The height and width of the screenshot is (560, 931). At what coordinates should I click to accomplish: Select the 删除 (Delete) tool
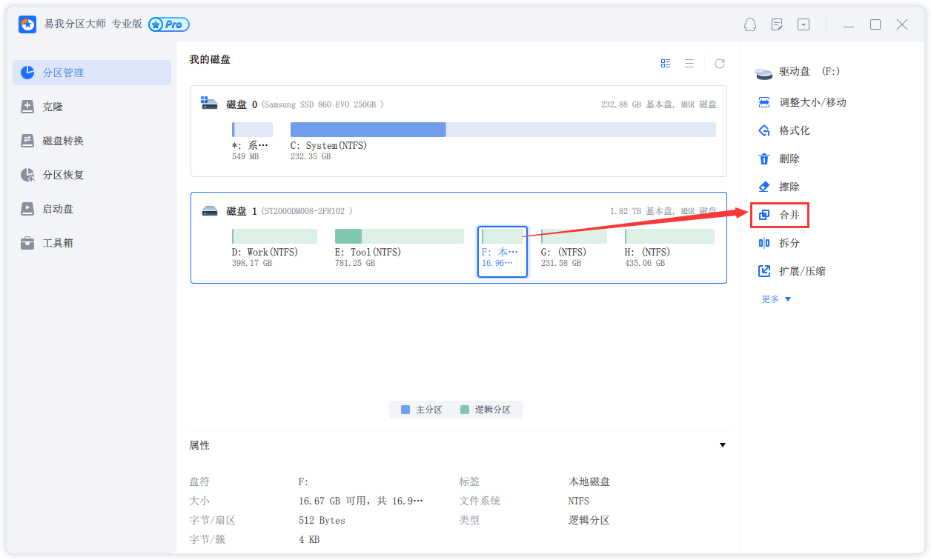point(777,158)
